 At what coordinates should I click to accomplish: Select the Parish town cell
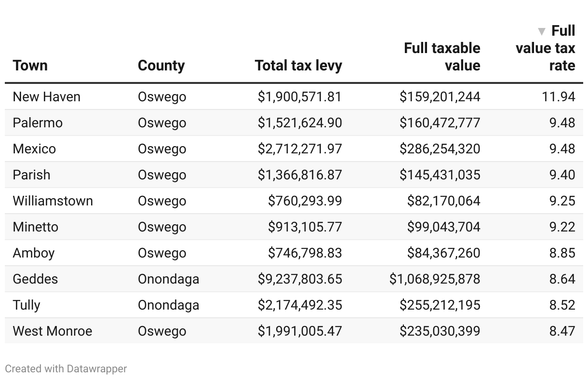coord(31,175)
